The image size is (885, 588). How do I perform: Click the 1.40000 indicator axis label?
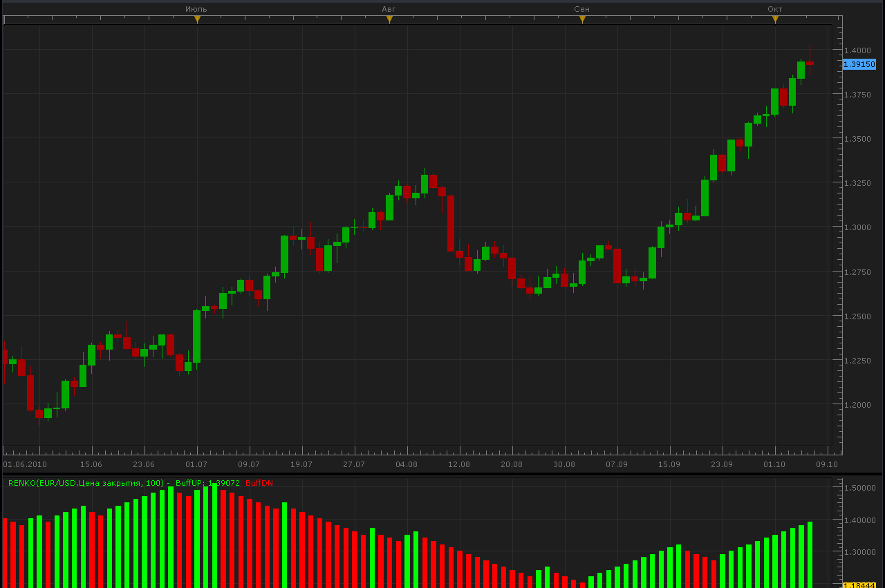coord(859,520)
